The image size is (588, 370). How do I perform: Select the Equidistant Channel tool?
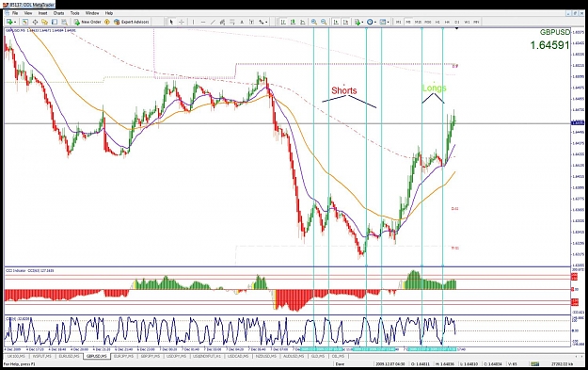[222, 23]
